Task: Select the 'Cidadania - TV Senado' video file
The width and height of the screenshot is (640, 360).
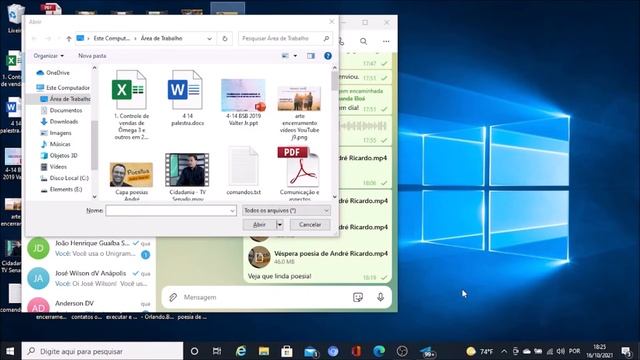Action: [x=187, y=176]
